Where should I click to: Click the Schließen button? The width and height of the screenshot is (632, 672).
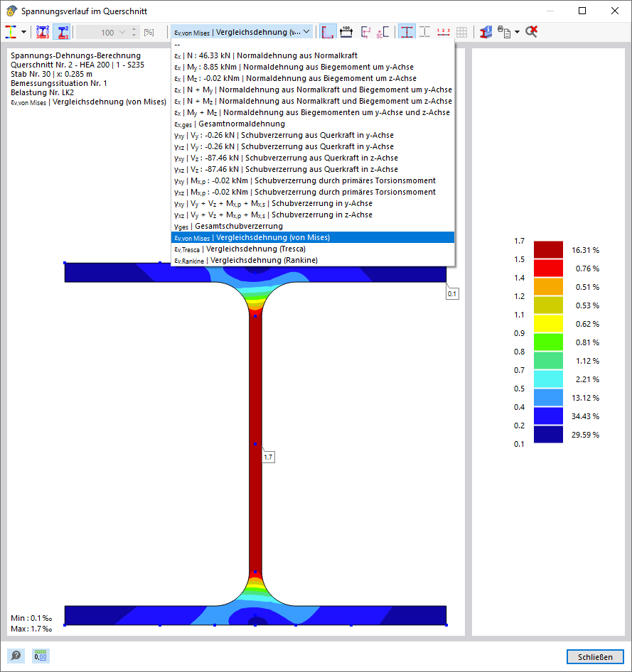click(595, 656)
